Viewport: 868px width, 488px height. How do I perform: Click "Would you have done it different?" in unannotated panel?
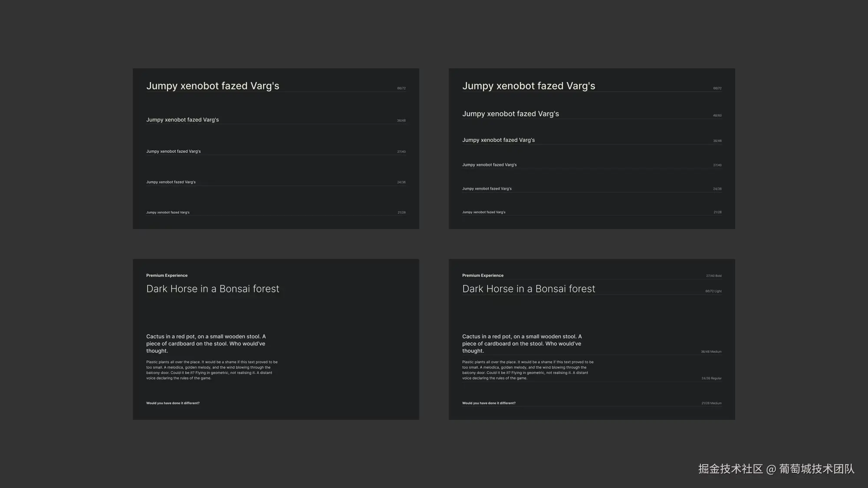coord(173,403)
